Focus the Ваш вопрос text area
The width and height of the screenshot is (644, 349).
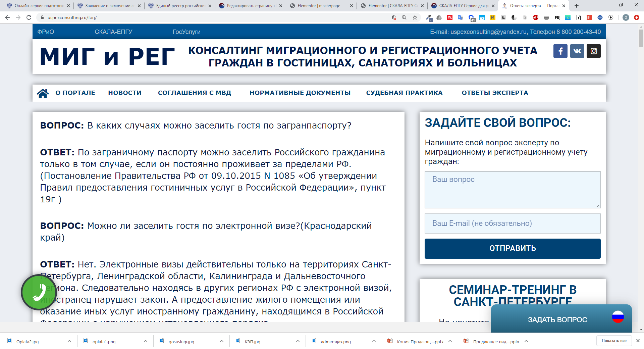[x=513, y=190]
